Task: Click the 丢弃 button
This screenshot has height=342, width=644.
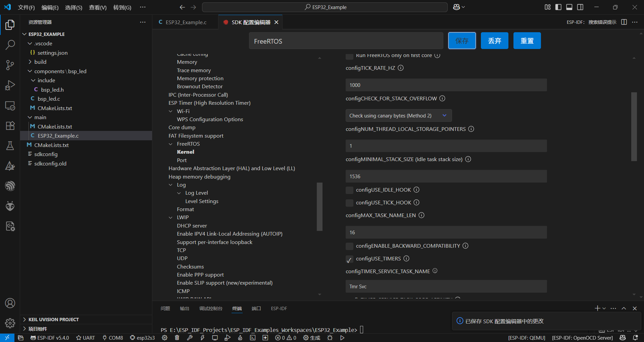Action: (494, 41)
